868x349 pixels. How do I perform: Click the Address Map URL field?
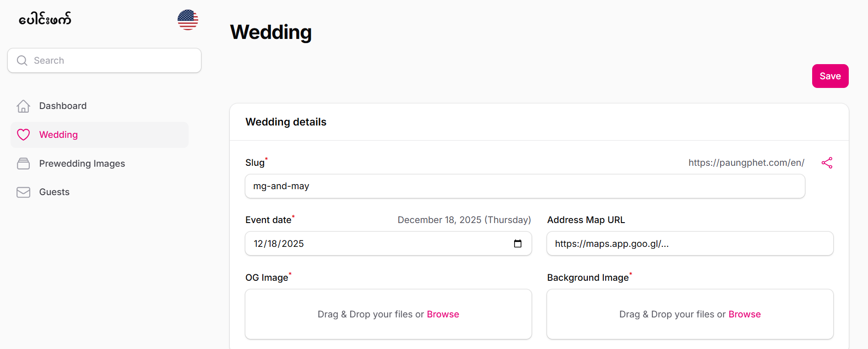[689, 244]
